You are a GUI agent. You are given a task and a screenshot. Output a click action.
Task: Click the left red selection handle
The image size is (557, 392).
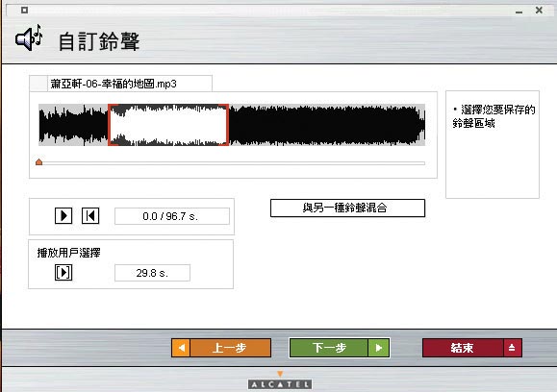pos(110,125)
